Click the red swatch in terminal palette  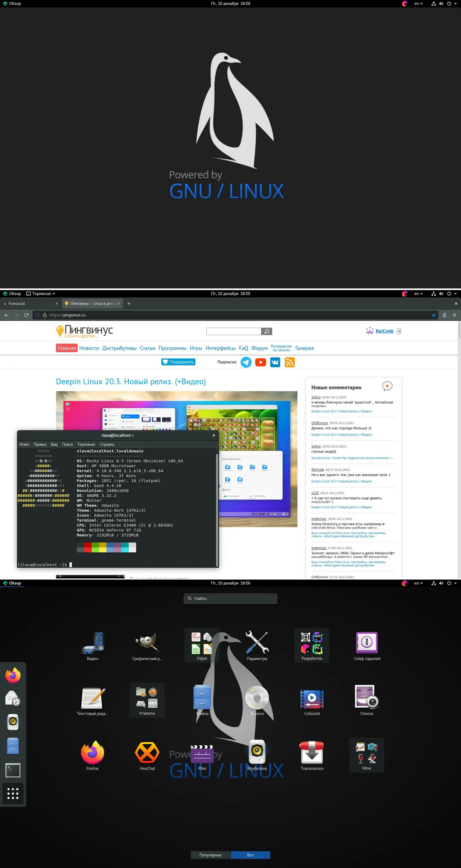point(88,547)
